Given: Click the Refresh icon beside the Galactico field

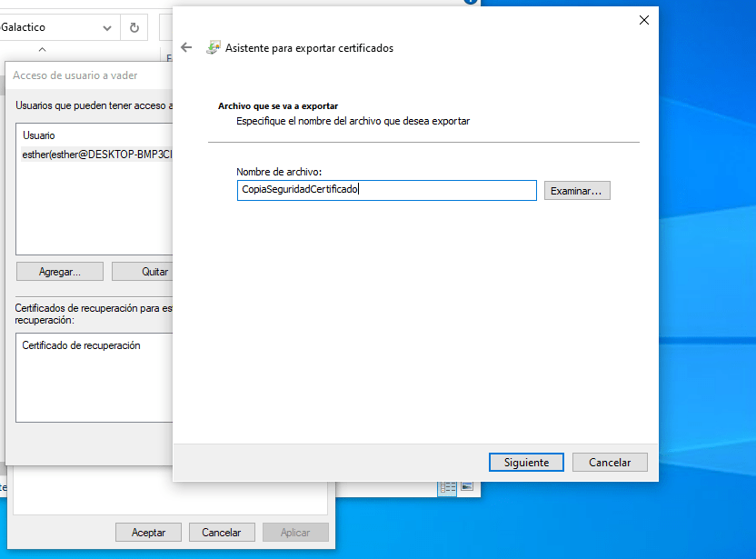Looking at the screenshot, I should (133, 27).
